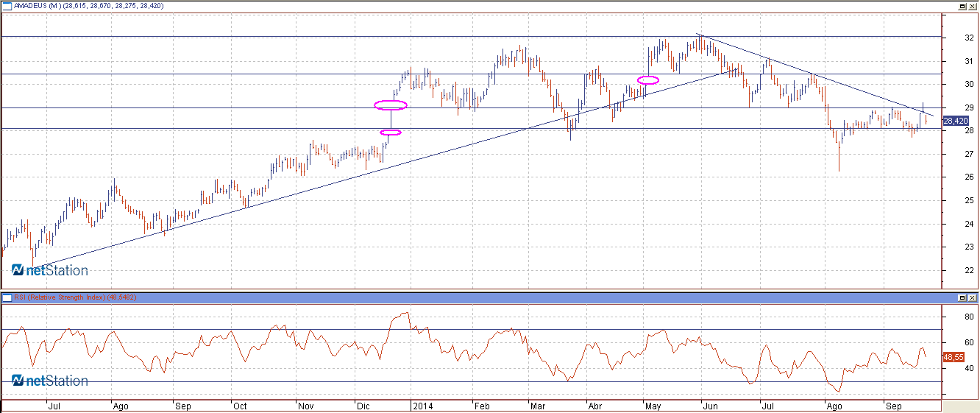Maximize the RSI indicator panel
Screen dimensions: 980x413
(x=962, y=297)
